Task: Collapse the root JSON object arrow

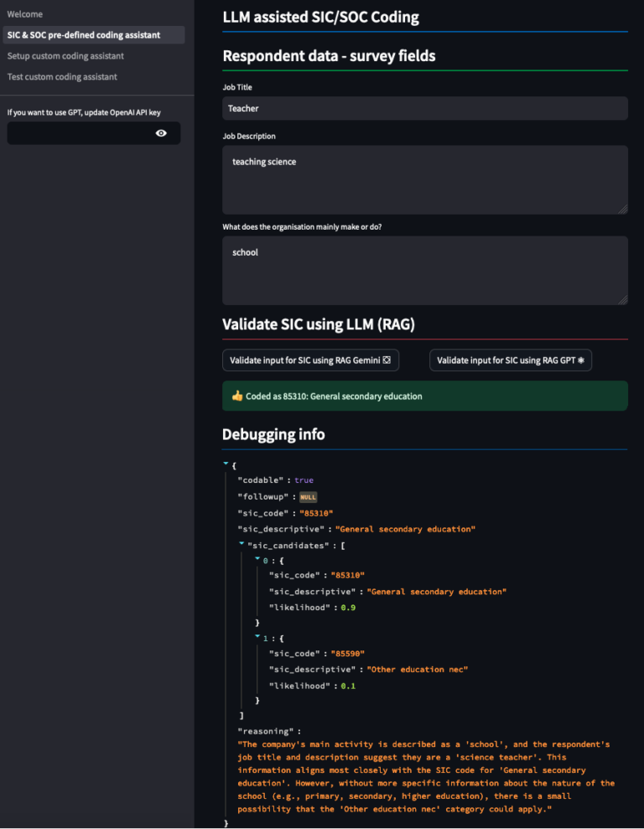Action: [226, 464]
